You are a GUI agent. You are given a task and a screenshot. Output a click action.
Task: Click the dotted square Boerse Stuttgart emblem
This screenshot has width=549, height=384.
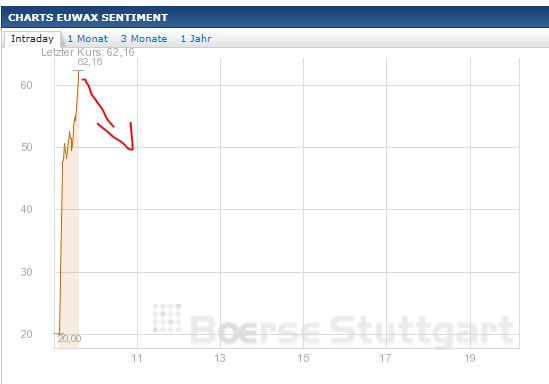pyautogui.click(x=167, y=318)
